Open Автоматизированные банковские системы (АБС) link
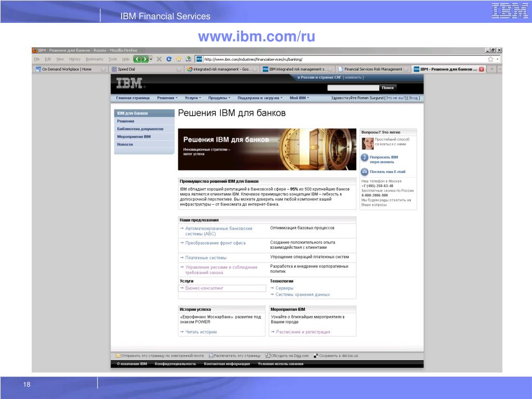This screenshot has height=399, width=532. click(x=219, y=231)
